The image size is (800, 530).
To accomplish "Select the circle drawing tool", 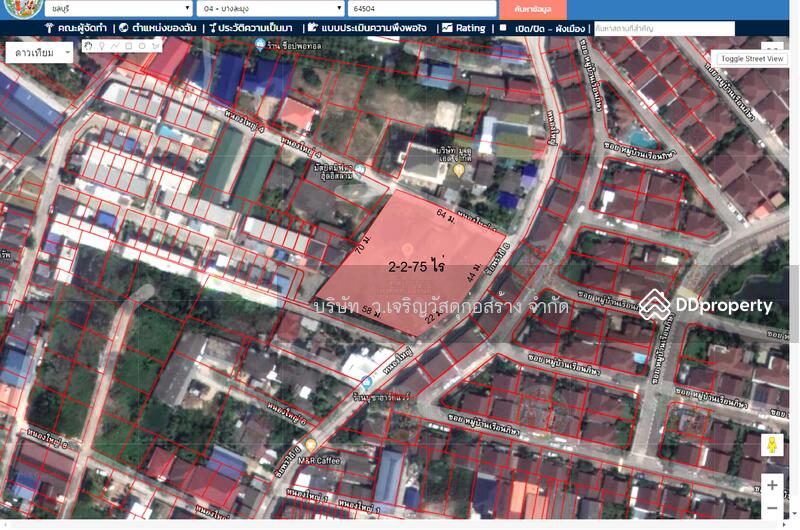I will click(139, 46).
